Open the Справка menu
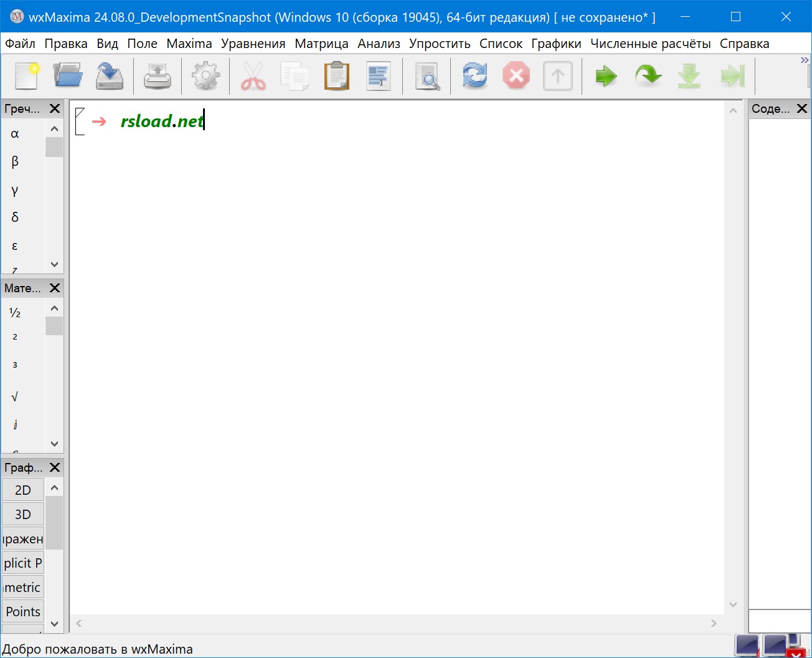This screenshot has height=658, width=812. (x=744, y=44)
